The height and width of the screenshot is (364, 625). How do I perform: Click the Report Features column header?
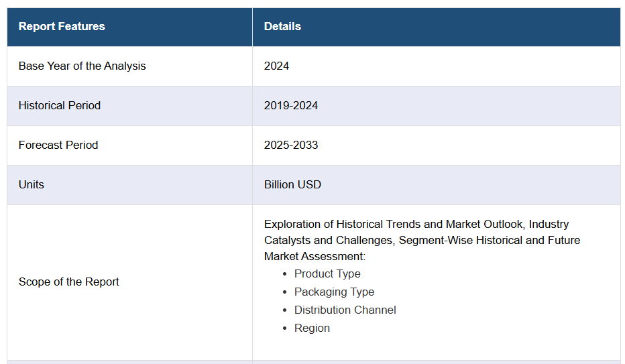point(62,27)
